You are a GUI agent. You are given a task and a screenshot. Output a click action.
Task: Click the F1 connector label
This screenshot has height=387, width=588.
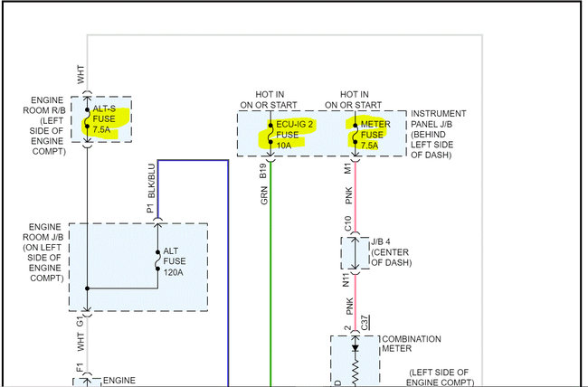click(x=80, y=367)
